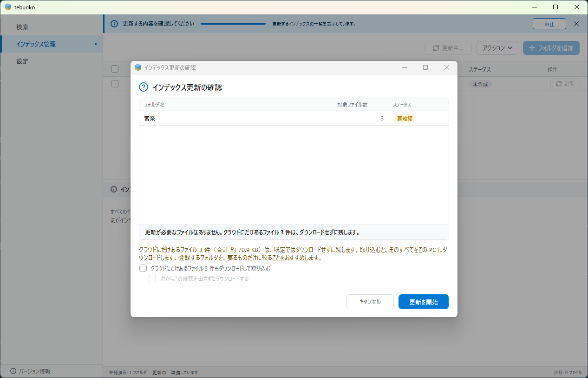Viewport: 588px width, 378px height.
Task: Click 更新を開始 to begin the update
Action: (x=424, y=302)
